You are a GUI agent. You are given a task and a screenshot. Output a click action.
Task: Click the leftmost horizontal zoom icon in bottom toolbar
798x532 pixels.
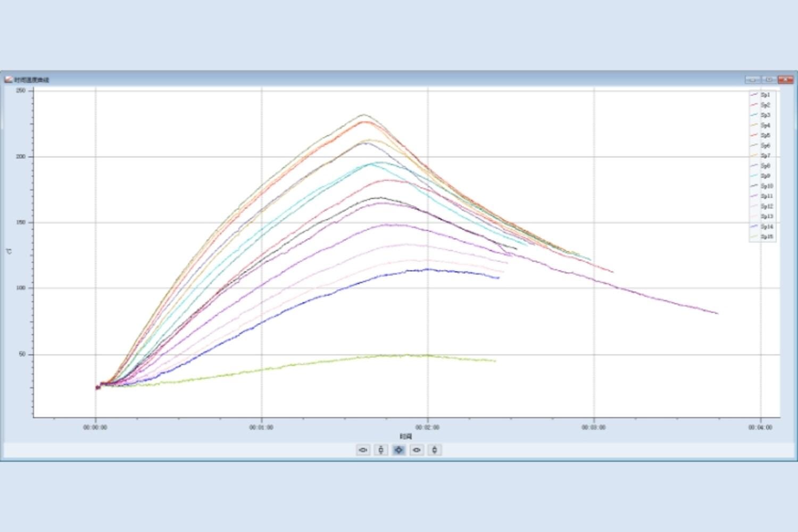pyautogui.click(x=363, y=450)
